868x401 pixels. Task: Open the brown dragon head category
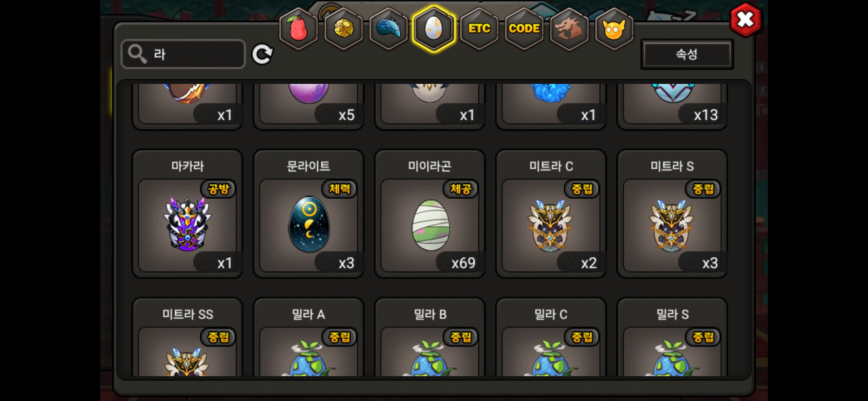pyautogui.click(x=569, y=29)
